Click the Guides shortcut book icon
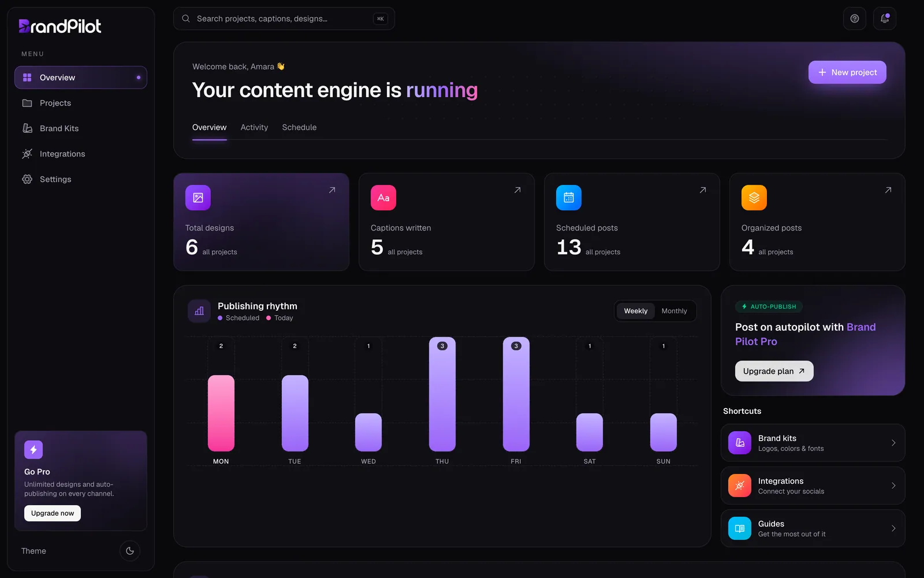This screenshot has height=578, width=924. coord(740,528)
